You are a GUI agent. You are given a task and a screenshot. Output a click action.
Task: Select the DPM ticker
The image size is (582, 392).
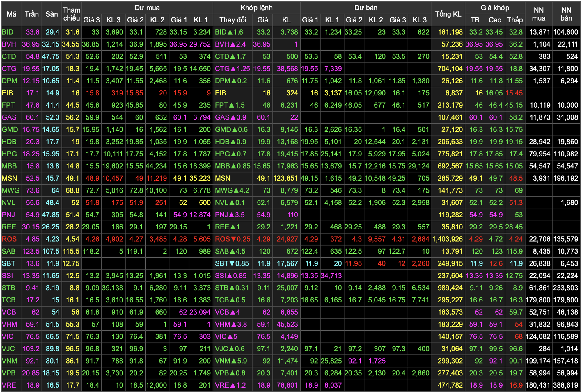[9, 81]
